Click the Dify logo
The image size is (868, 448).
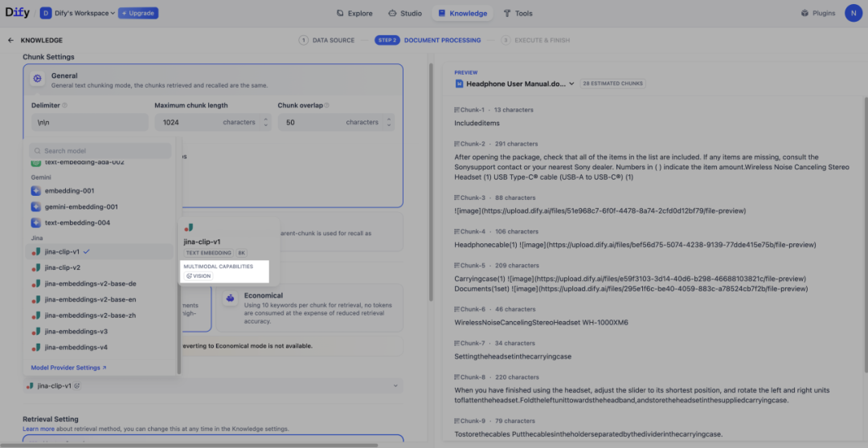tap(18, 13)
